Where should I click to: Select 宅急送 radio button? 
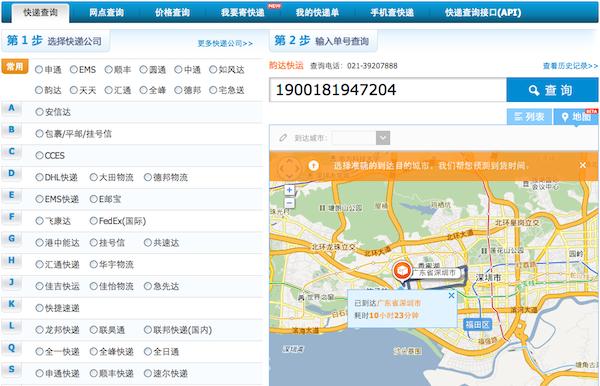point(213,90)
